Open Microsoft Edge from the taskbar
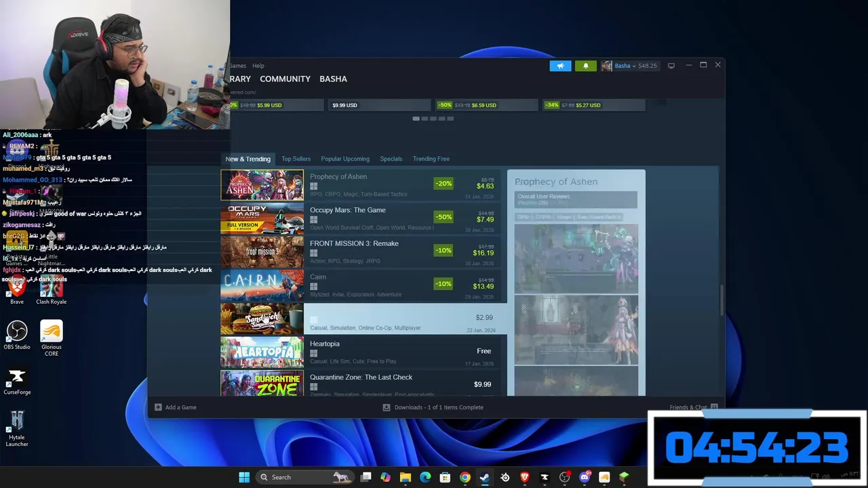Screen dimensions: 868x488 pos(425,477)
